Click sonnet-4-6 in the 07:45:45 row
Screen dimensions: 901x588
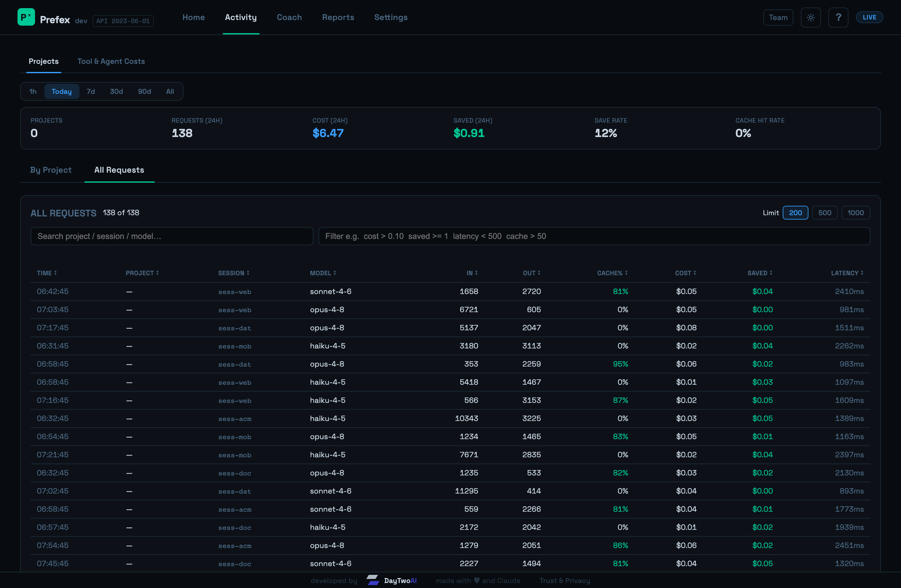coord(330,564)
